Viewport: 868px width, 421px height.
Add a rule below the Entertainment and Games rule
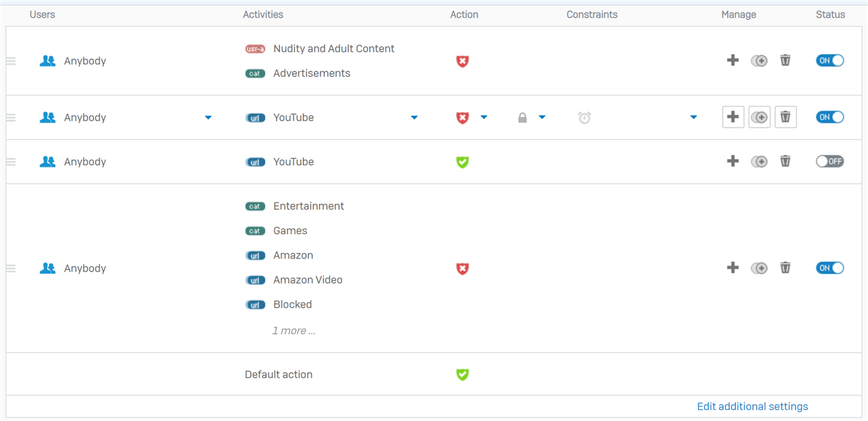pyautogui.click(x=733, y=268)
